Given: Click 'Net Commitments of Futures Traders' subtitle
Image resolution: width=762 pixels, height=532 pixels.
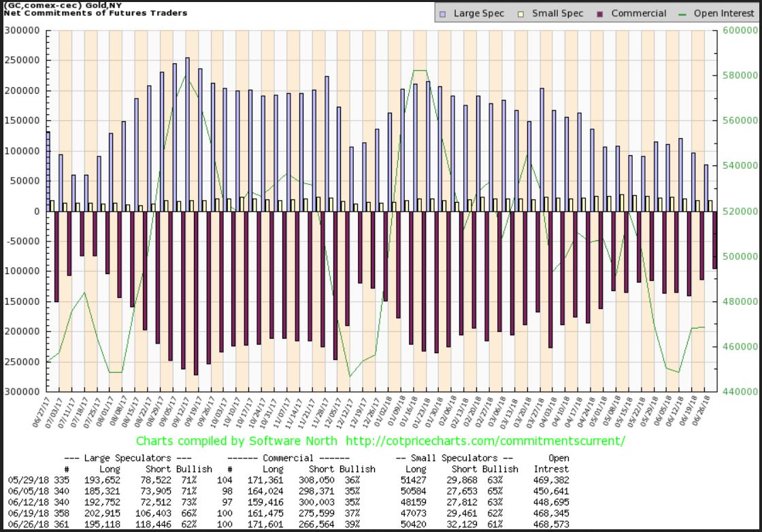Looking at the screenshot, I should click(x=95, y=13).
